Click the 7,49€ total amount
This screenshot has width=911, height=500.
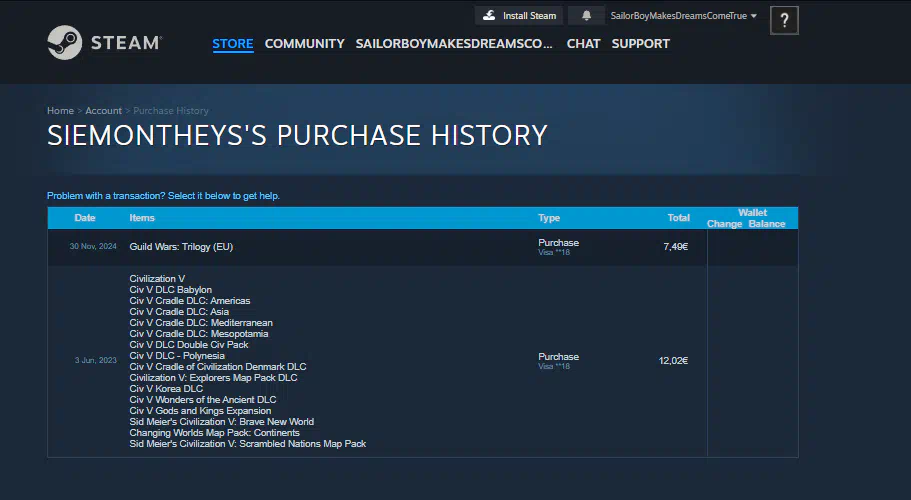pos(676,247)
